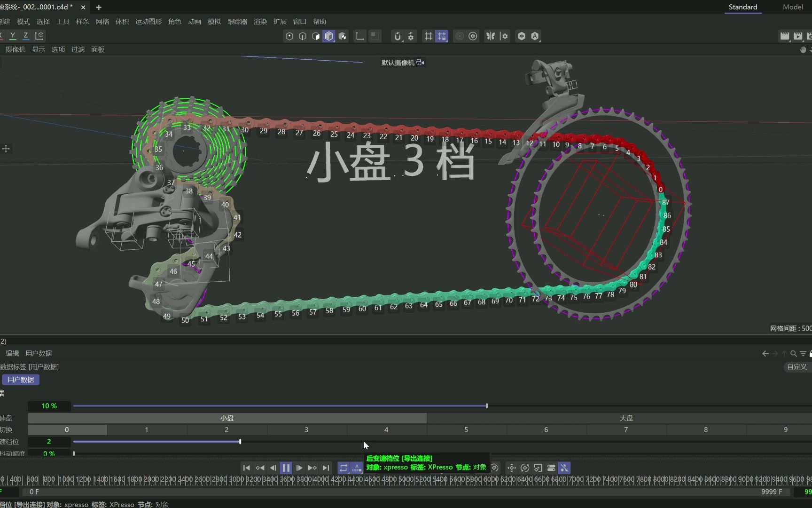Viewport: 812px width, 508px height.
Task: Toggle loop playback mode
Action: (344, 468)
